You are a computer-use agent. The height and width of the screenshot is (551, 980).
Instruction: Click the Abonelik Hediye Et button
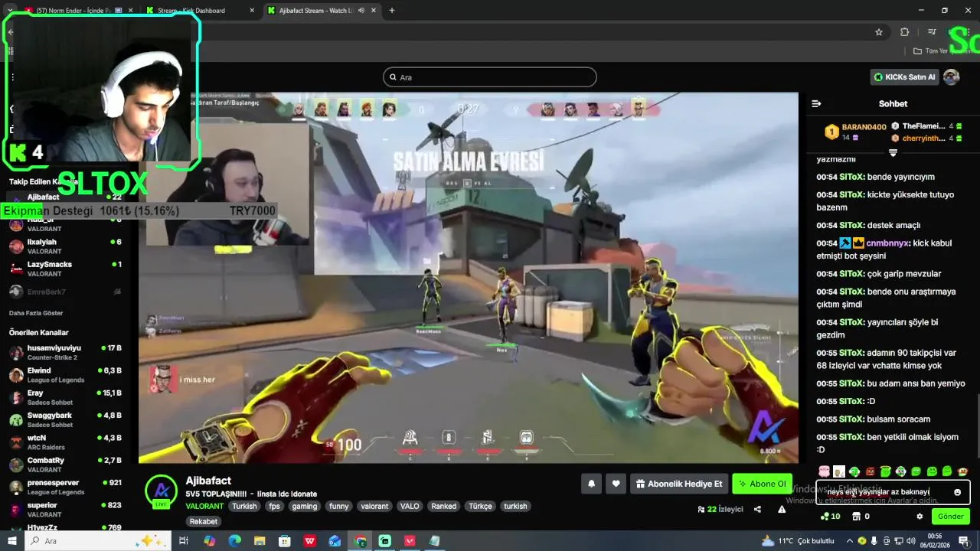[x=678, y=484]
